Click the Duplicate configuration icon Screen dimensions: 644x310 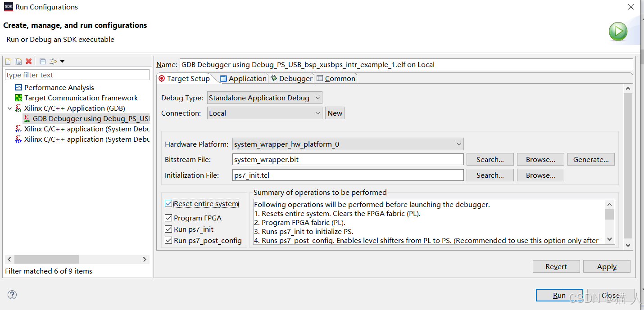pyautogui.click(x=18, y=61)
